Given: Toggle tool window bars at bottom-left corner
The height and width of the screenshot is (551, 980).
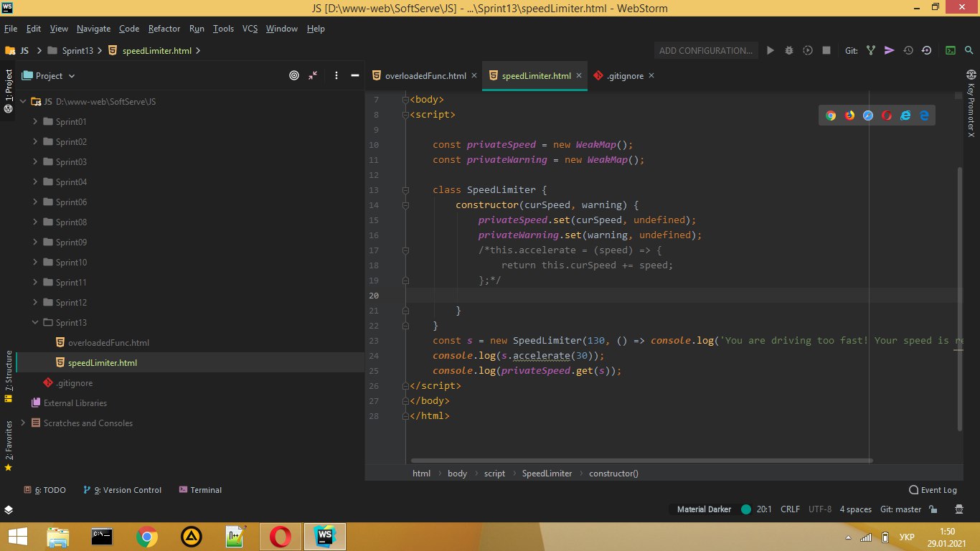Looking at the screenshot, I should tap(9, 509).
